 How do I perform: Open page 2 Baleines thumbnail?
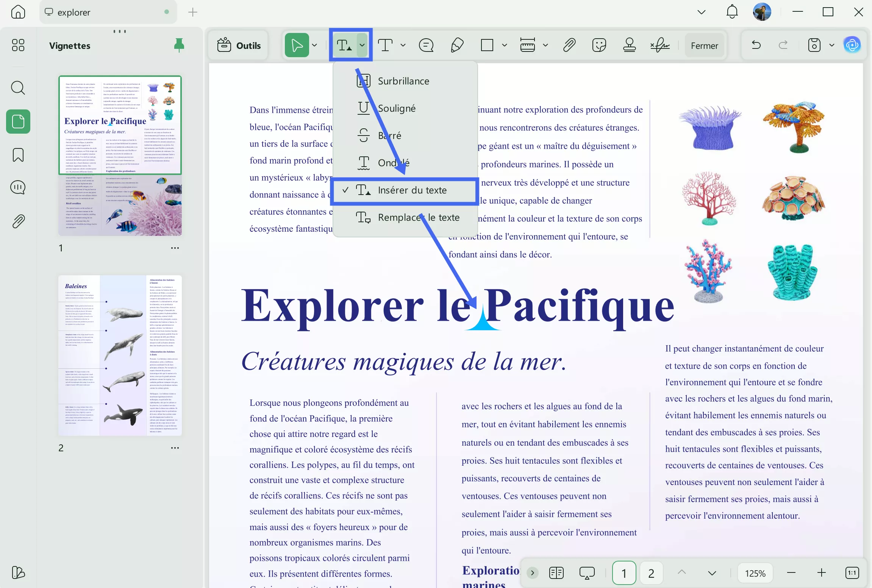click(120, 355)
